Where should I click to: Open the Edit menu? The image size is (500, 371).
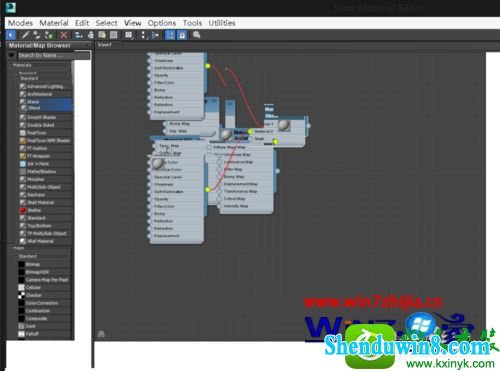pyautogui.click(x=82, y=23)
